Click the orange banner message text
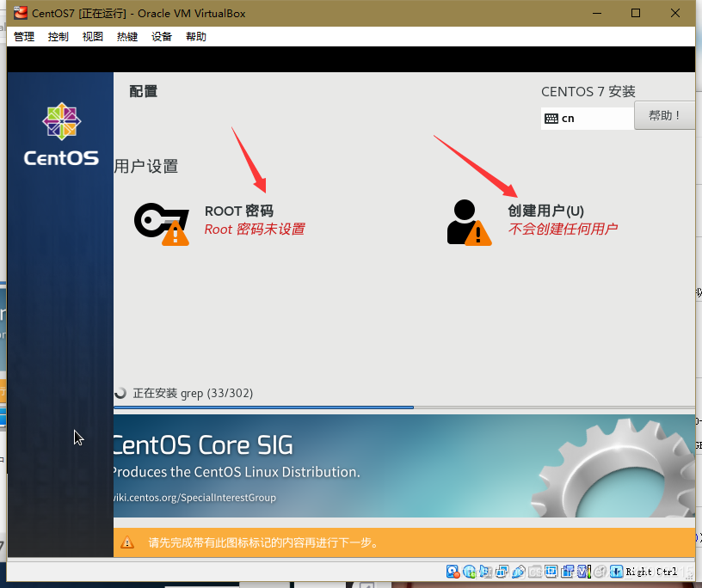702x588 pixels. [263, 542]
